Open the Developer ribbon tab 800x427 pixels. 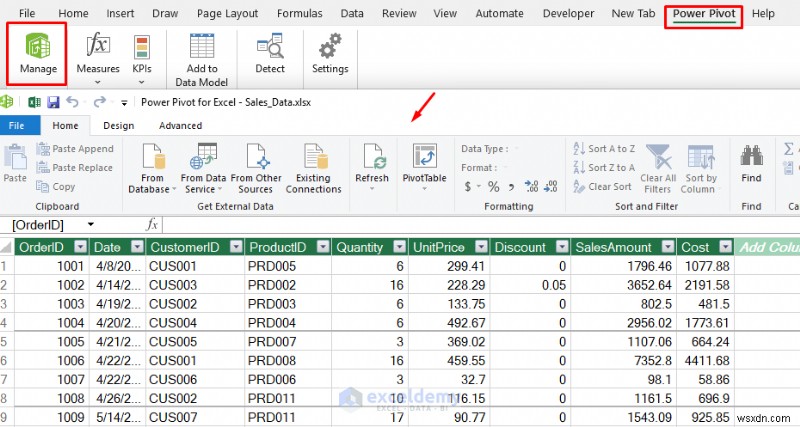(568, 14)
